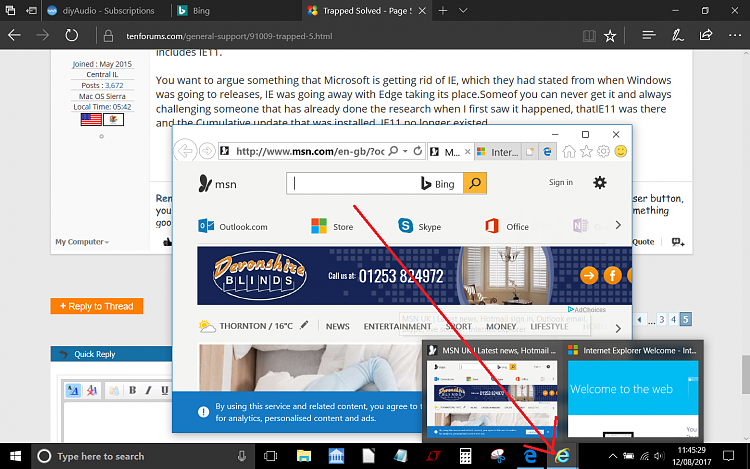This screenshot has height=469, width=750.
Task: Click Edge back navigation arrow
Action: [x=14, y=35]
